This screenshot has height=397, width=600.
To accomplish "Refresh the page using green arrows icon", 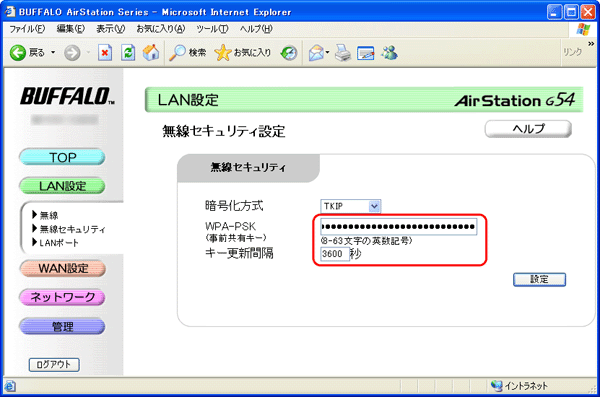I will pos(128,53).
